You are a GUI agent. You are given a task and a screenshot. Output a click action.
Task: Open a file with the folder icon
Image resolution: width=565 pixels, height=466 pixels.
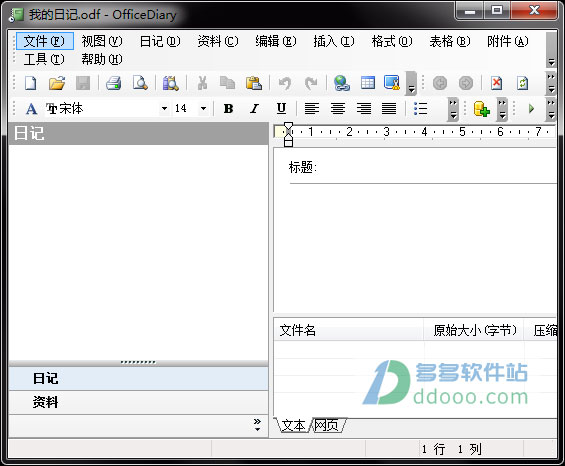coord(57,83)
